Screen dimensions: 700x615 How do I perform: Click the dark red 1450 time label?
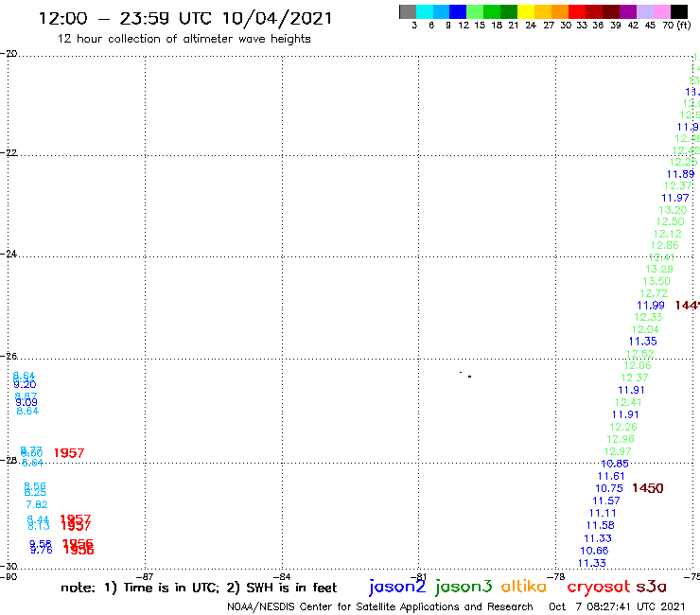click(x=648, y=488)
